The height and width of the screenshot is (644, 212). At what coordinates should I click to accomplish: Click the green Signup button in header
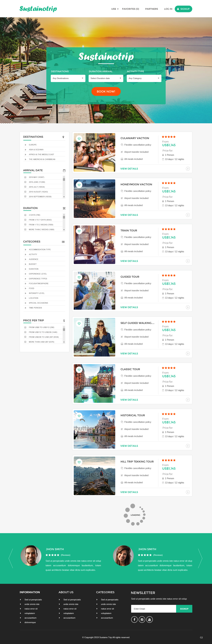point(184,9)
